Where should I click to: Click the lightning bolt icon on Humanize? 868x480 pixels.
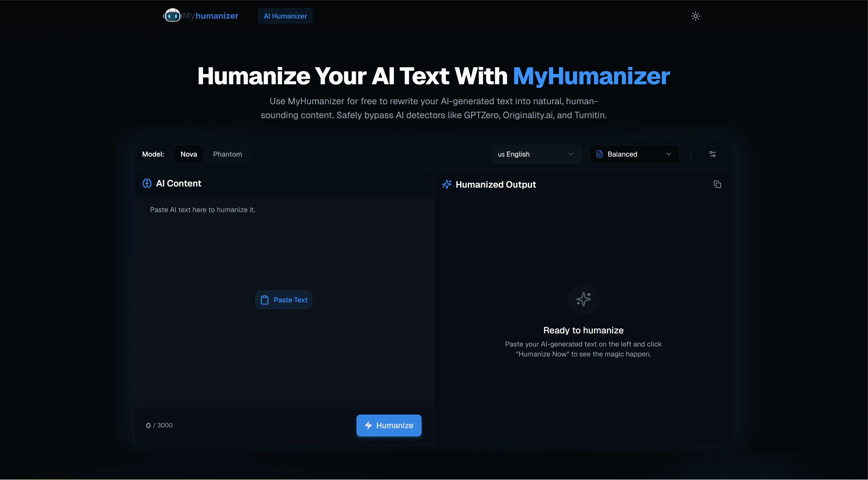(x=368, y=425)
